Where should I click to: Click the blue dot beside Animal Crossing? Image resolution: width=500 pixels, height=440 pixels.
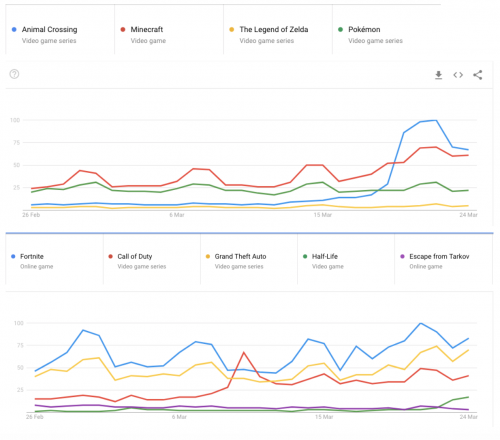click(14, 29)
